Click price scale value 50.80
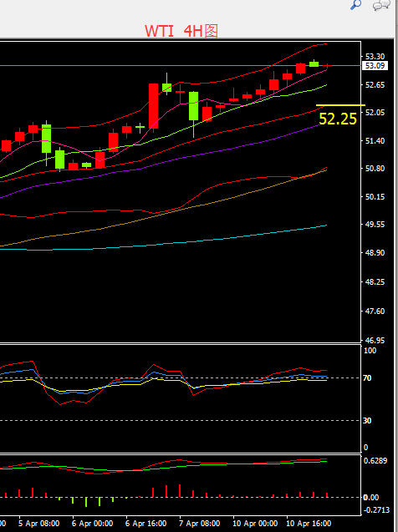The width and height of the screenshot is (398, 532). (375, 169)
